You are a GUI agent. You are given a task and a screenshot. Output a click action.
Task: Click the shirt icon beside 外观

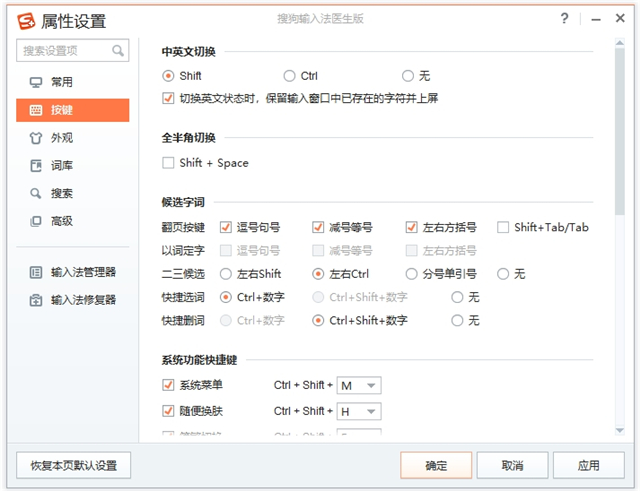click(x=36, y=138)
